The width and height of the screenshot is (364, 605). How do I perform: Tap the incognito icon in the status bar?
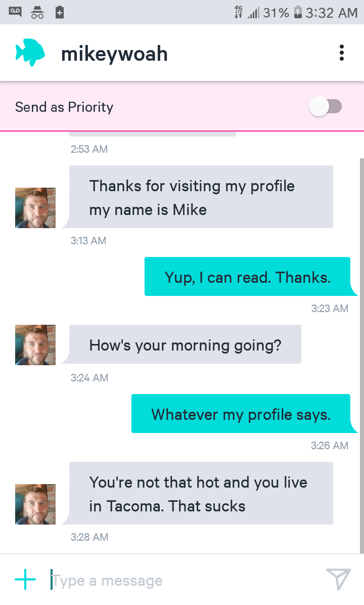coord(37,12)
